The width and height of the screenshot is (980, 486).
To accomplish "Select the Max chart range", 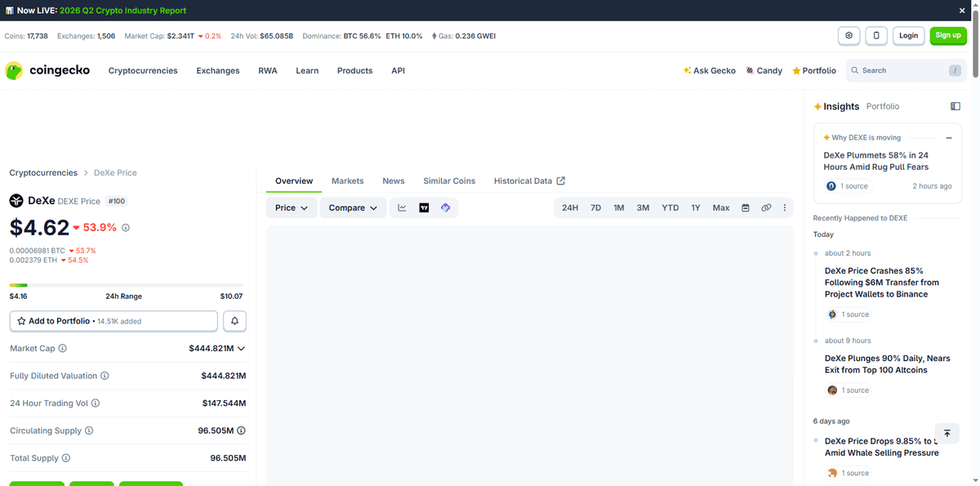I will click(721, 208).
